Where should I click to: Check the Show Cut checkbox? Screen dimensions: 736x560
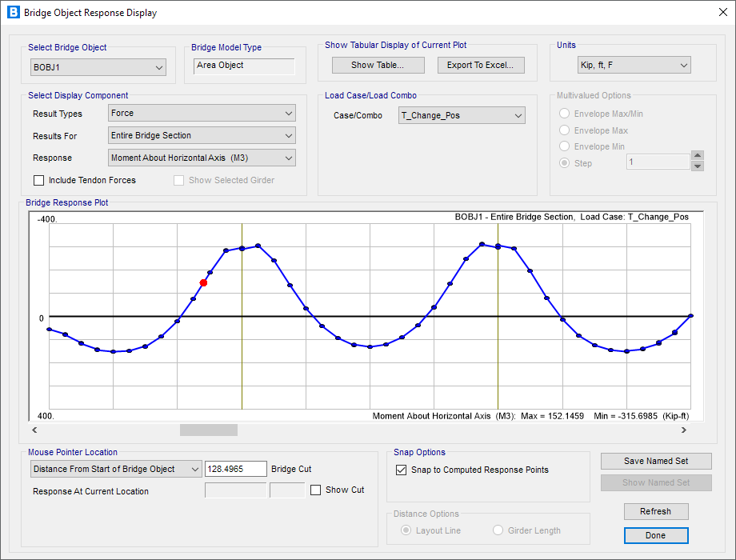pyautogui.click(x=316, y=490)
